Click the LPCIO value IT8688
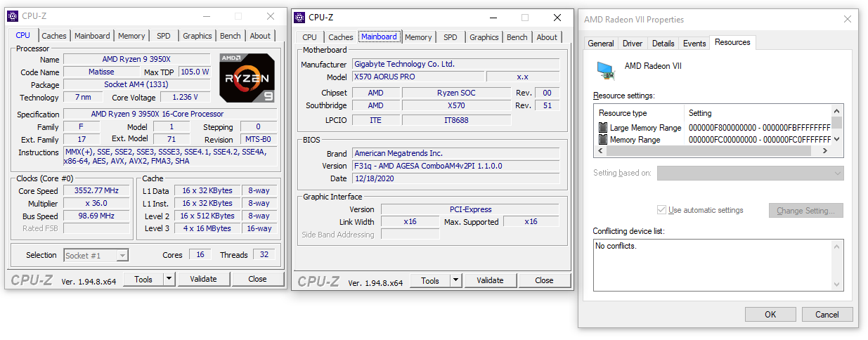The width and height of the screenshot is (868, 340). click(x=456, y=120)
